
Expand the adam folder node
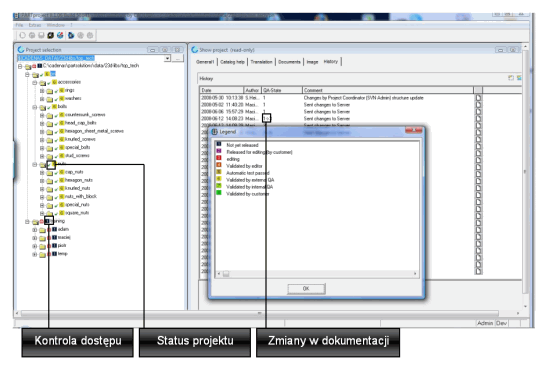(x=35, y=230)
